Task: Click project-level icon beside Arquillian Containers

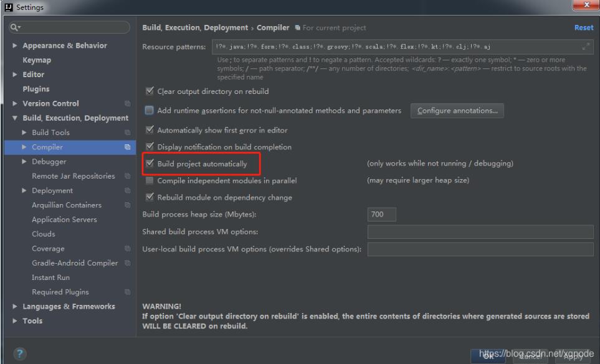Action: (128, 205)
